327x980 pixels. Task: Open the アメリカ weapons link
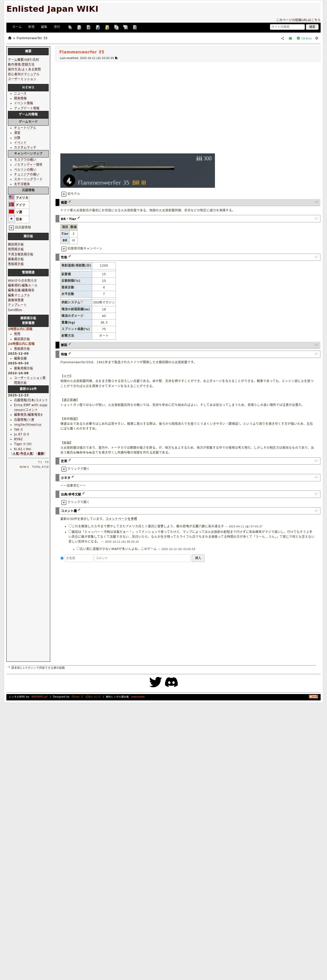pos(22,198)
